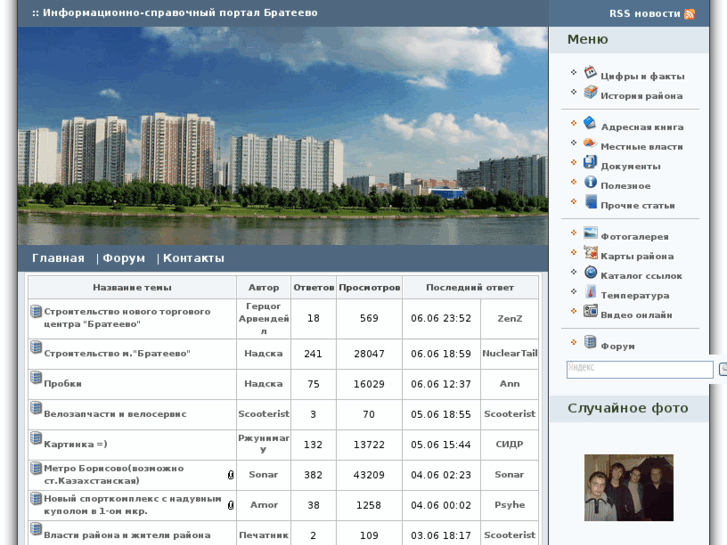Click the search button next to Яндекс field
The height and width of the screenshot is (545, 727).
pyautogui.click(x=722, y=370)
